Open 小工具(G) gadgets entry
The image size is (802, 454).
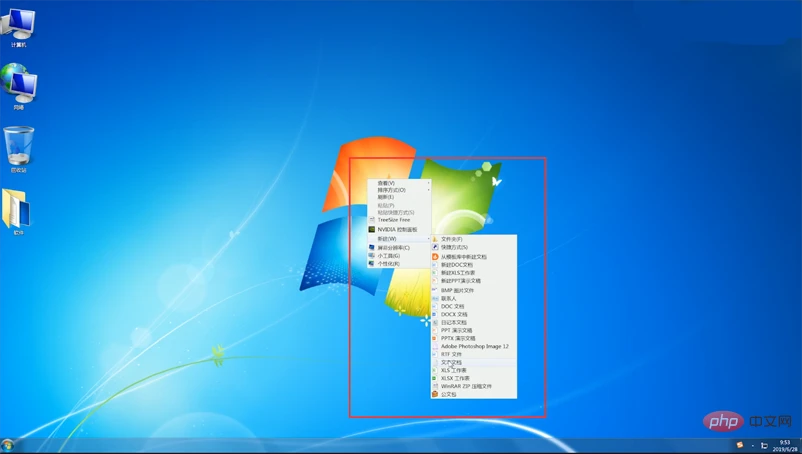pos(399,256)
